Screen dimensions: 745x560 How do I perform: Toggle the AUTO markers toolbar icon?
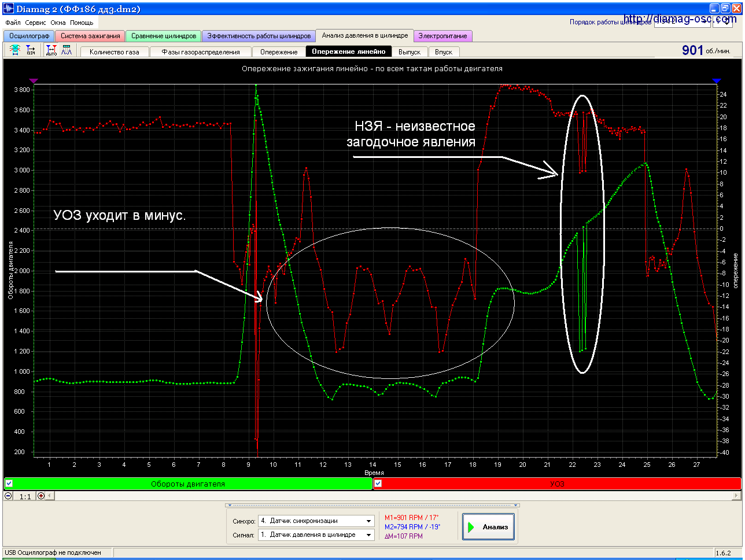[51, 51]
